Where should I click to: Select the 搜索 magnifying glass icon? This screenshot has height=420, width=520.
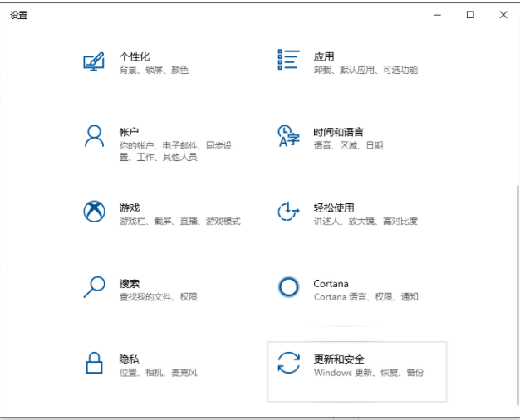[94, 287]
